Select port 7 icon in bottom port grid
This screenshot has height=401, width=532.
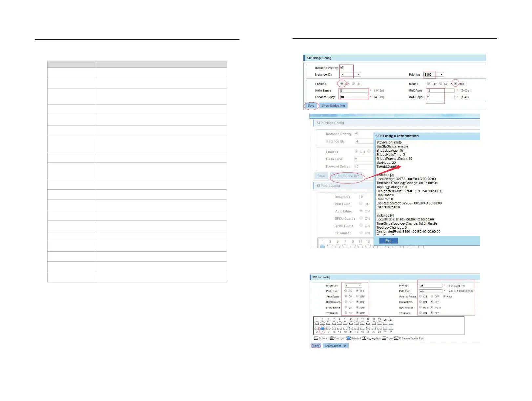click(x=334, y=323)
